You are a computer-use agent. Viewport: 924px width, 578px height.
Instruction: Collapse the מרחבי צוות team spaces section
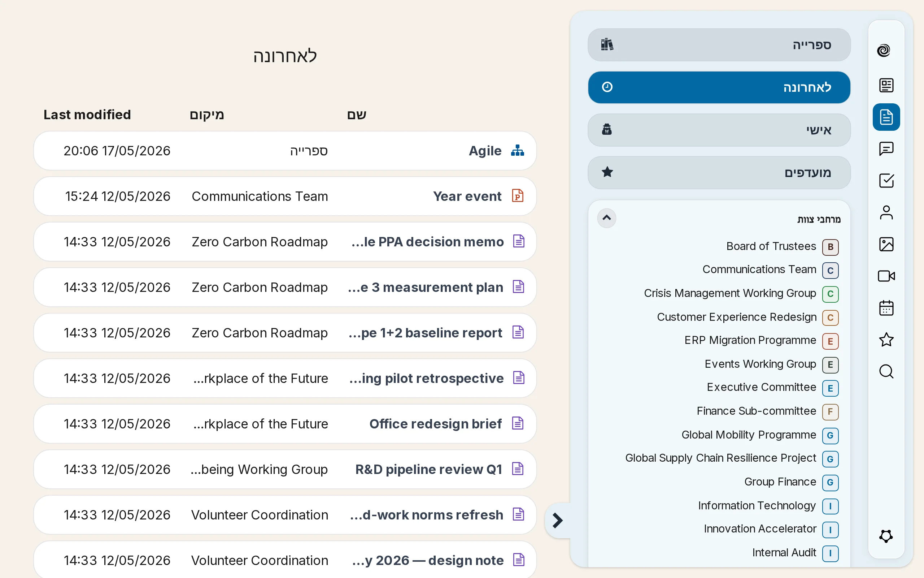[x=607, y=218]
